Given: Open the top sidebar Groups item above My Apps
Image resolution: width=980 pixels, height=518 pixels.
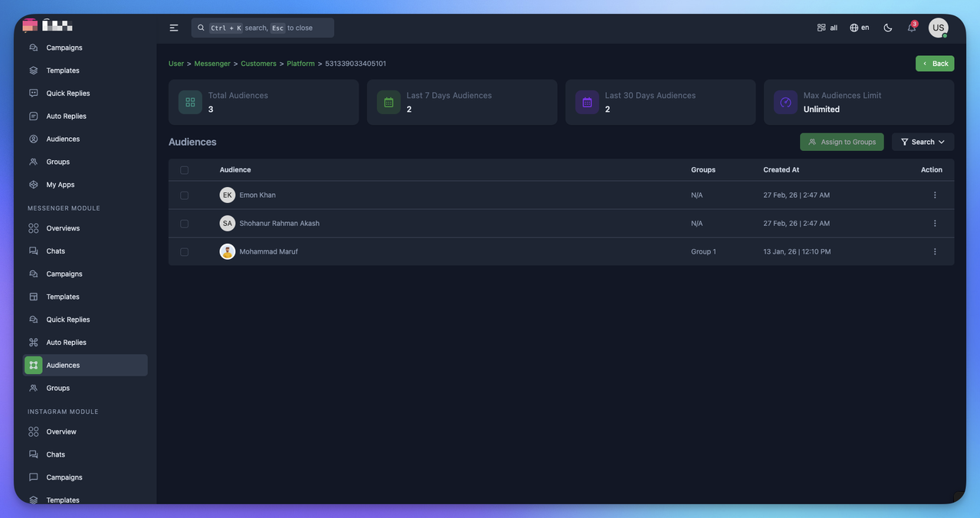Looking at the screenshot, I should coord(86,162).
